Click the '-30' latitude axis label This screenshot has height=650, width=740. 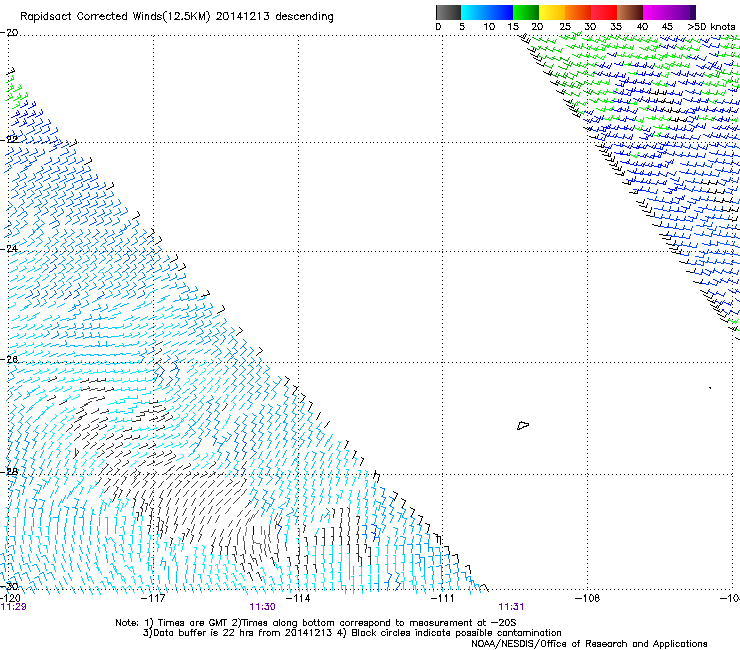point(9,586)
